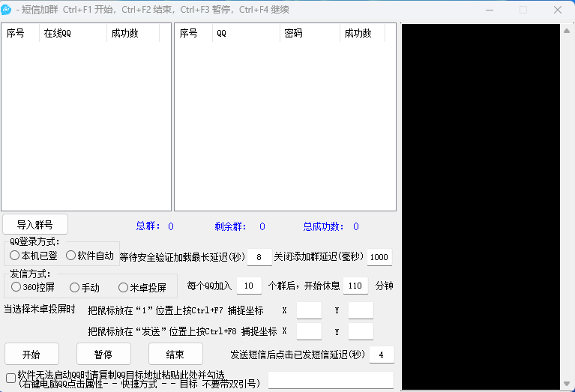Edit the groups-per-QQ count field
The width and height of the screenshot is (575, 392).
click(248, 286)
